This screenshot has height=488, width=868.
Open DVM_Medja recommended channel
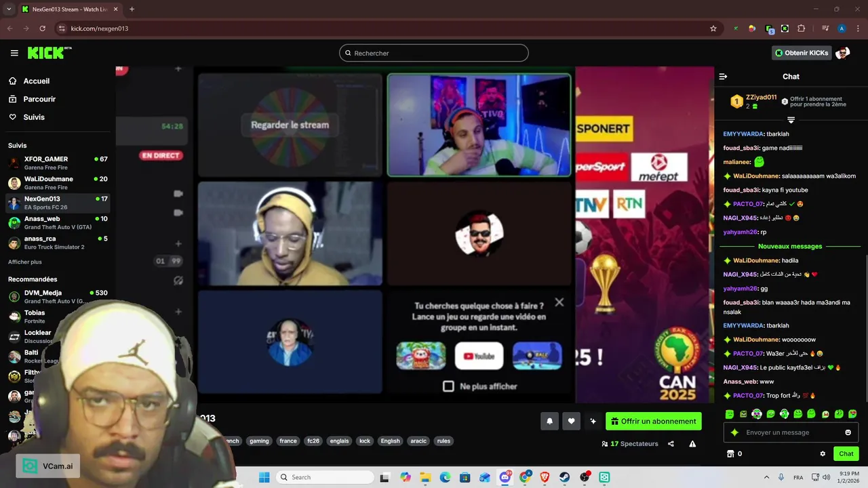[58, 297]
